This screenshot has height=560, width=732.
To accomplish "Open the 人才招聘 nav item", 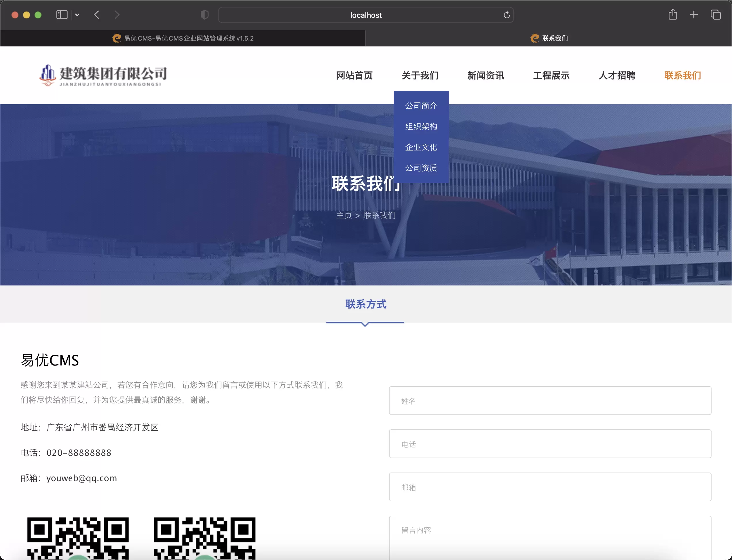I will pos(617,75).
